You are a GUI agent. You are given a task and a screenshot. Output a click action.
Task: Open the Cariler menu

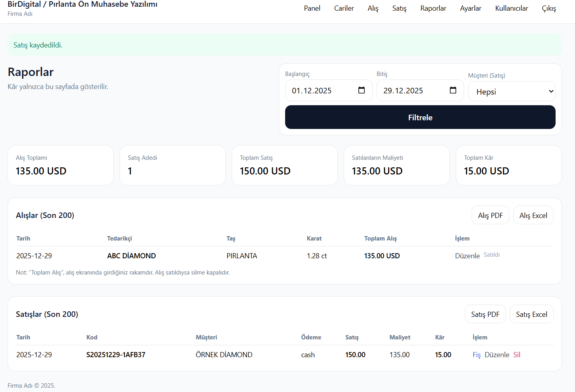[x=344, y=8]
